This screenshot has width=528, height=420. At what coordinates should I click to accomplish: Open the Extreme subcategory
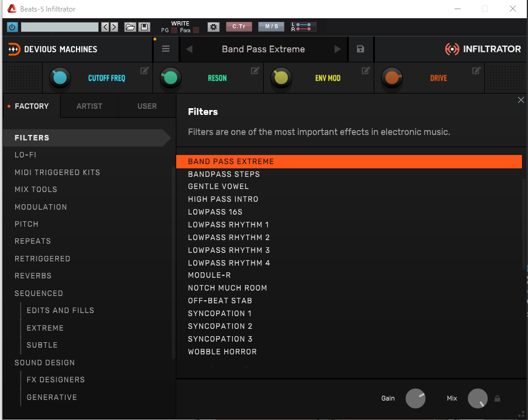(x=45, y=328)
